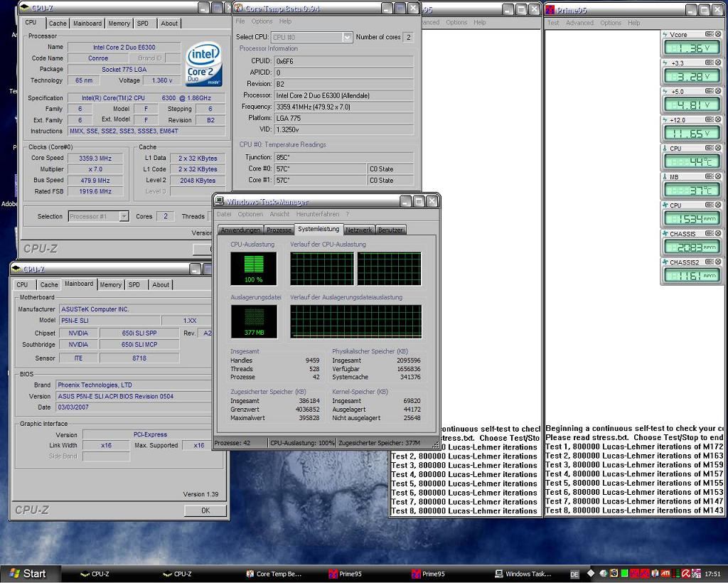This screenshot has height=583, width=728.
Task: Click the '3359.3 MHz' Core Speed value
Action: (x=95, y=159)
